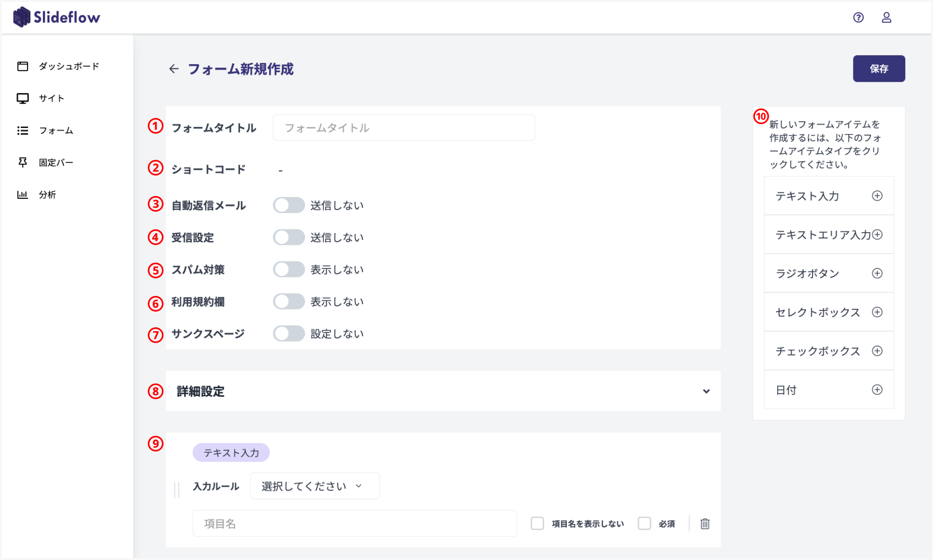Screen dimensions: 933x560
Task: Click the 保存 button
Action: pos(879,69)
